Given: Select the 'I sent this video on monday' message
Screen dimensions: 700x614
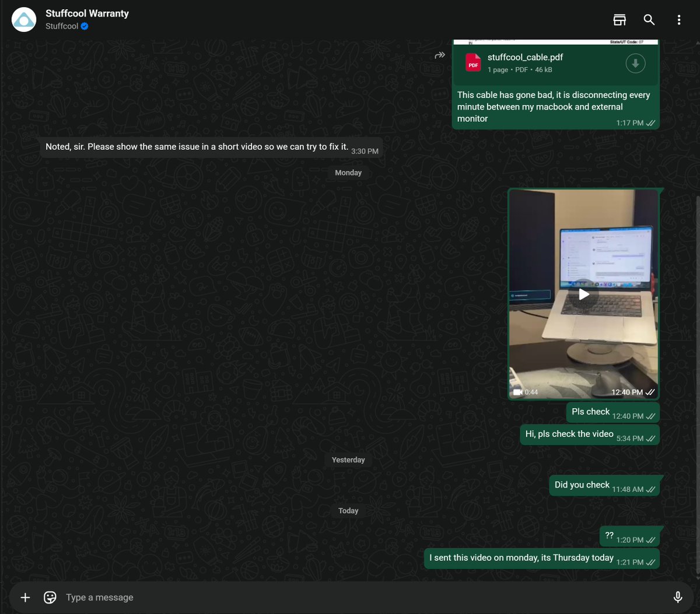Looking at the screenshot, I should point(542,559).
